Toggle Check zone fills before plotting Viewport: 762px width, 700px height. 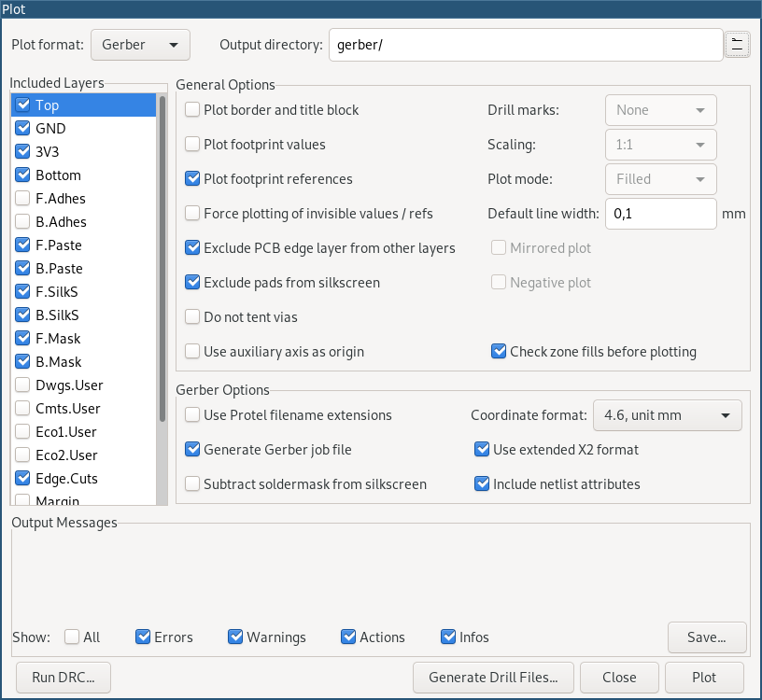tap(499, 351)
